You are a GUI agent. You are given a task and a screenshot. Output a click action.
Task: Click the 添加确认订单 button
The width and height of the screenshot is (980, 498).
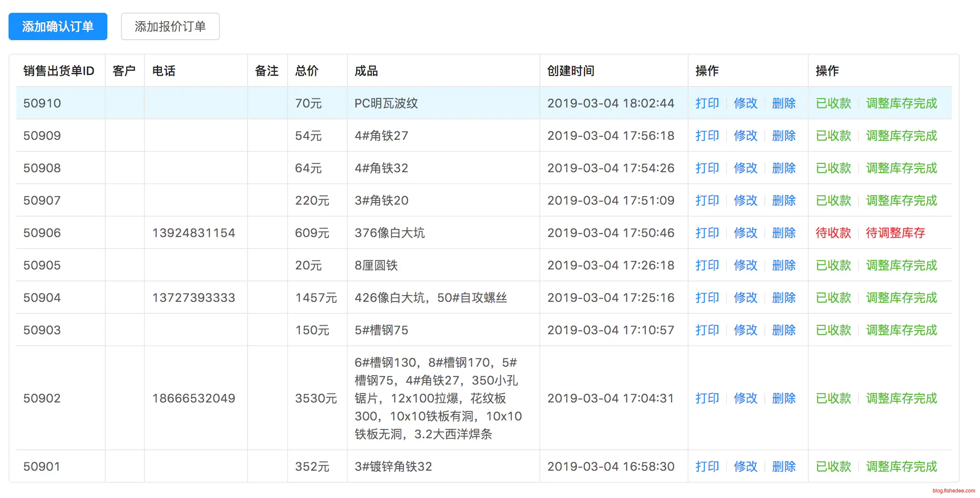58,26
